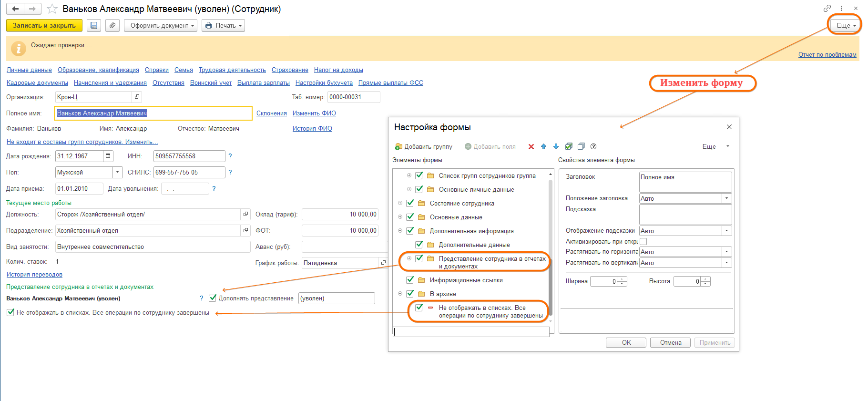Open attached files via paperclip icon

pyautogui.click(x=112, y=25)
